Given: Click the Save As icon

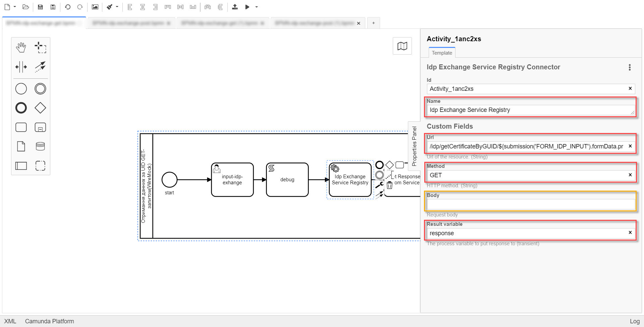Looking at the screenshot, I should pyautogui.click(x=53, y=7).
